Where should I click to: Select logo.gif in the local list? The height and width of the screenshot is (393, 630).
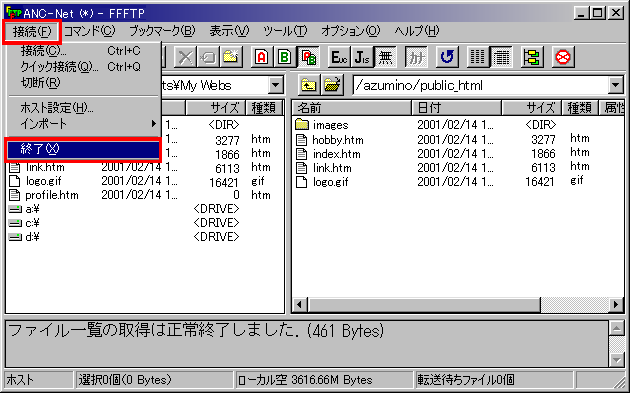tap(43, 181)
